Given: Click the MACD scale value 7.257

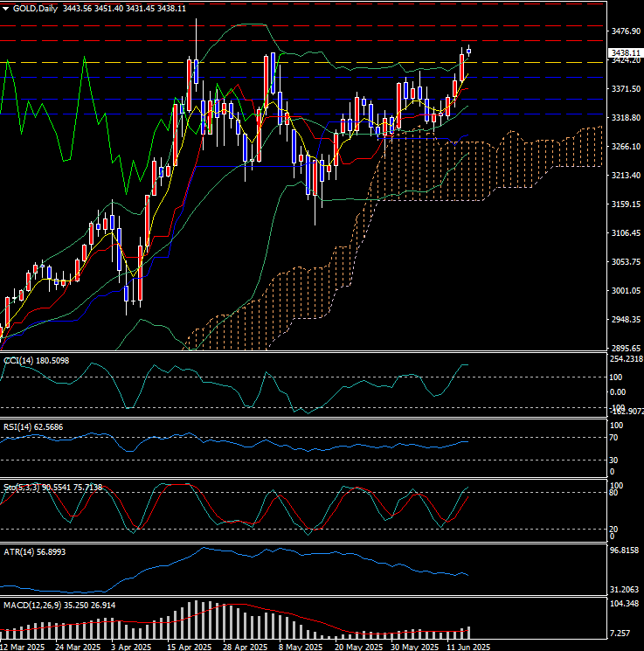Looking at the screenshot, I should coord(620,634).
